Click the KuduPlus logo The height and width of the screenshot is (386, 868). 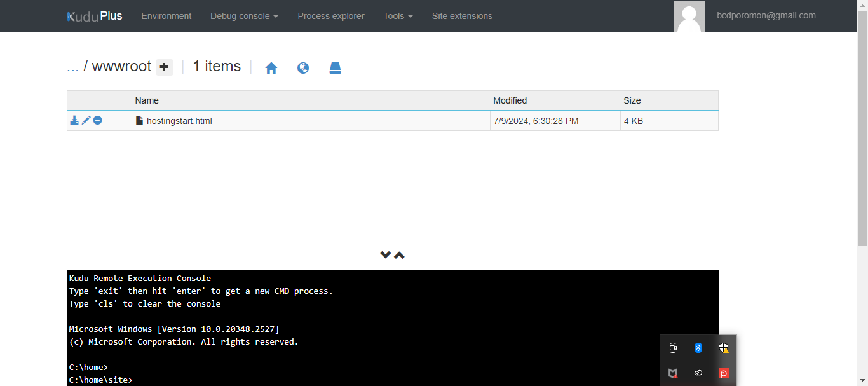click(x=95, y=16)
